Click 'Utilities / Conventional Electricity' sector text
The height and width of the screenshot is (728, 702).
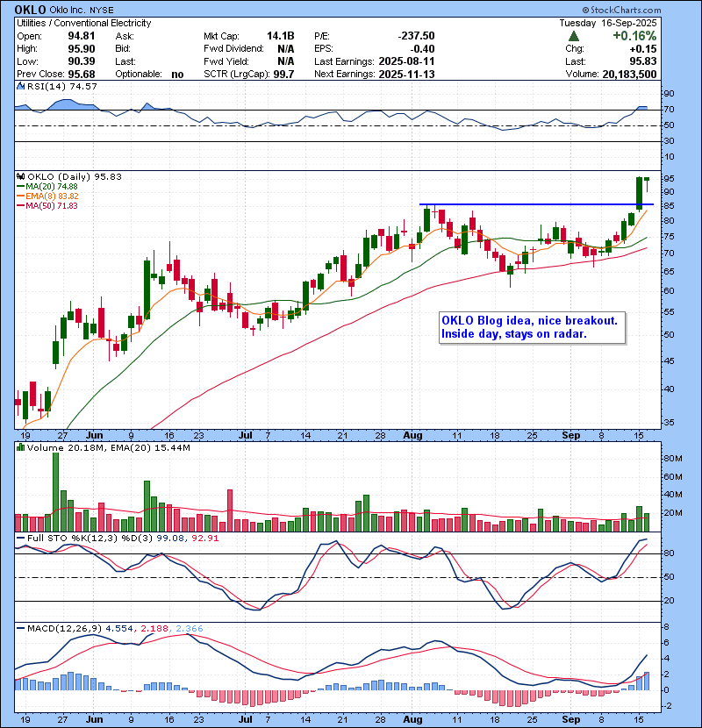coord(84,23)
